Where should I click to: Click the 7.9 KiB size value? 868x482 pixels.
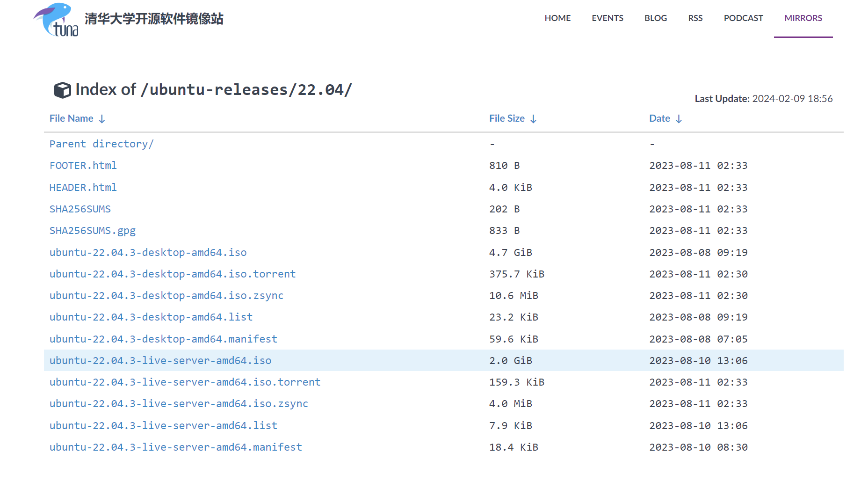tap(511, 426)
